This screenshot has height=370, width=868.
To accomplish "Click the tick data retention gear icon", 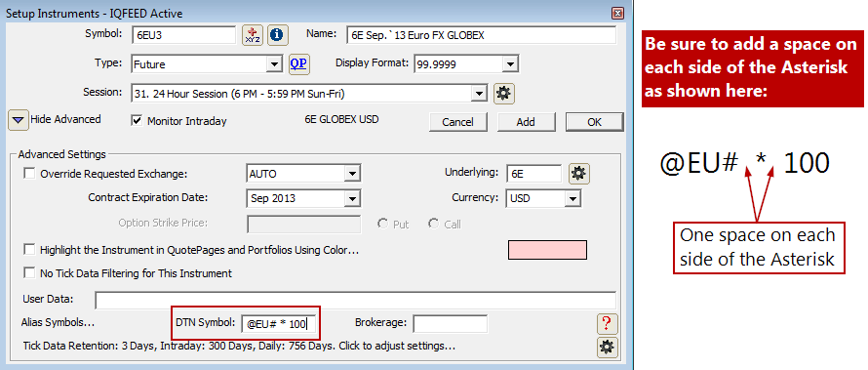I will pos(608,348).
